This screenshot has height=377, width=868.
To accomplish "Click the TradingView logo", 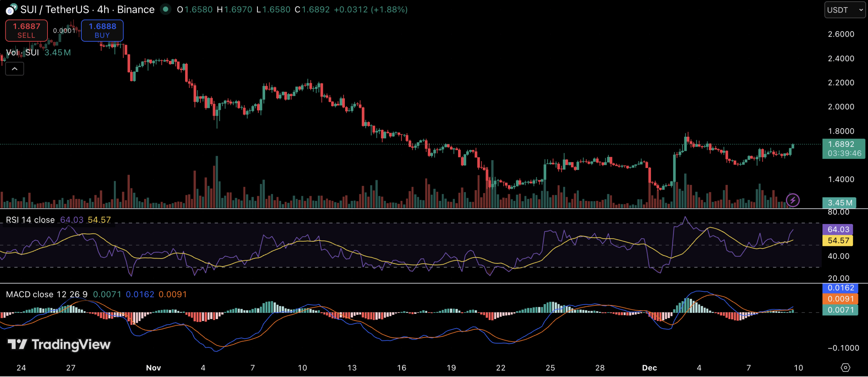I will click(x=59, y=344).
